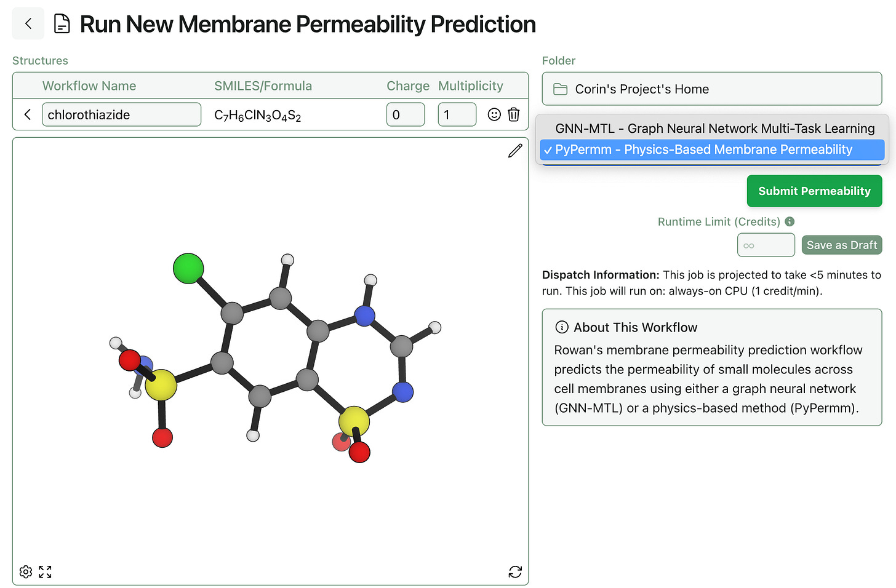
Task: Reset the molecule view with the refresh icon
Action: (515, 571)
